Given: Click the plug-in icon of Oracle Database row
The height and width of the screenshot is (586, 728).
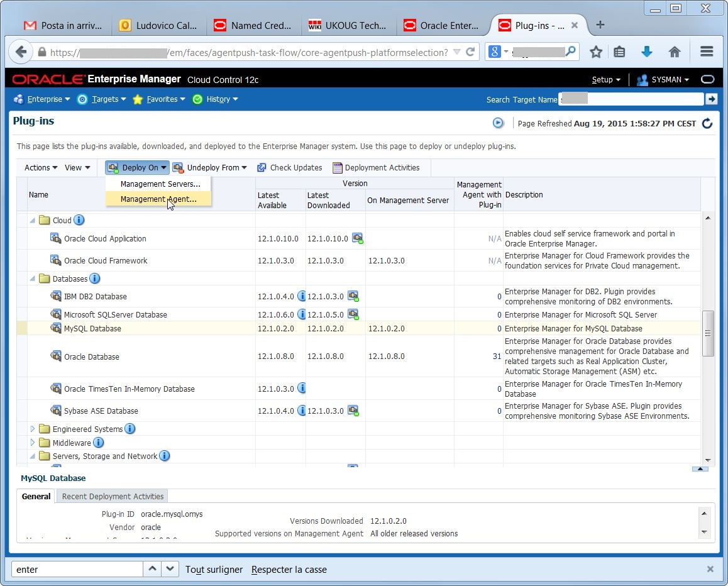Looking at the screenshot, I should (x=56, y=356).
